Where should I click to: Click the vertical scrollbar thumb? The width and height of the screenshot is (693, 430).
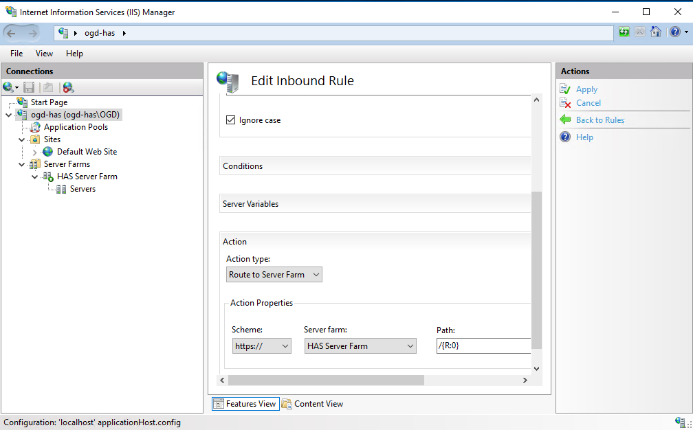[x=536, y=270]
